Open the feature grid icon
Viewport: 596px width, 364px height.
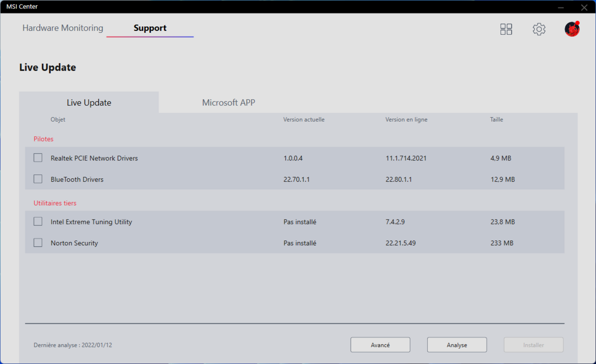click(506, 29)
